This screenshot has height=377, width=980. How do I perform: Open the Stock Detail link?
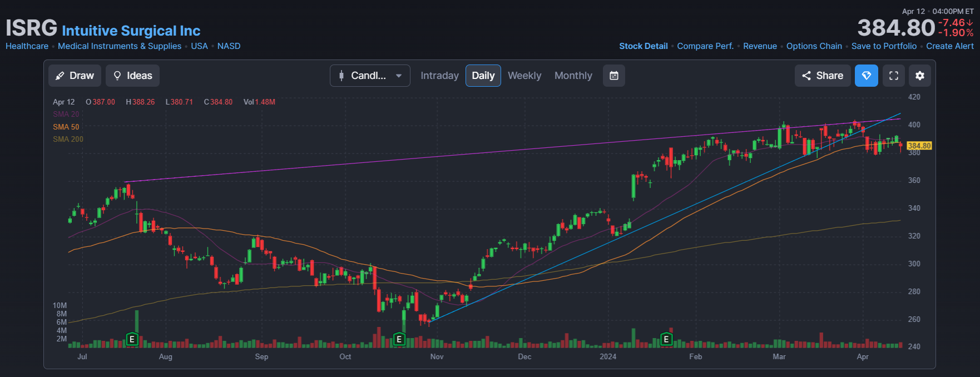click(644, 46)
